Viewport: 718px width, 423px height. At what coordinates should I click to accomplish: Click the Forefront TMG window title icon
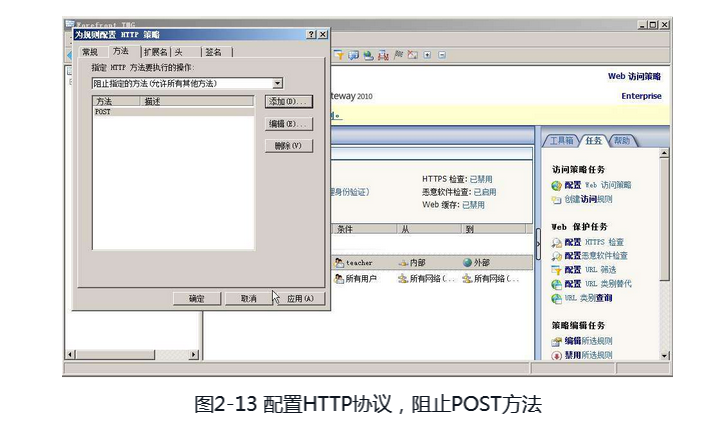coord(70,24)
